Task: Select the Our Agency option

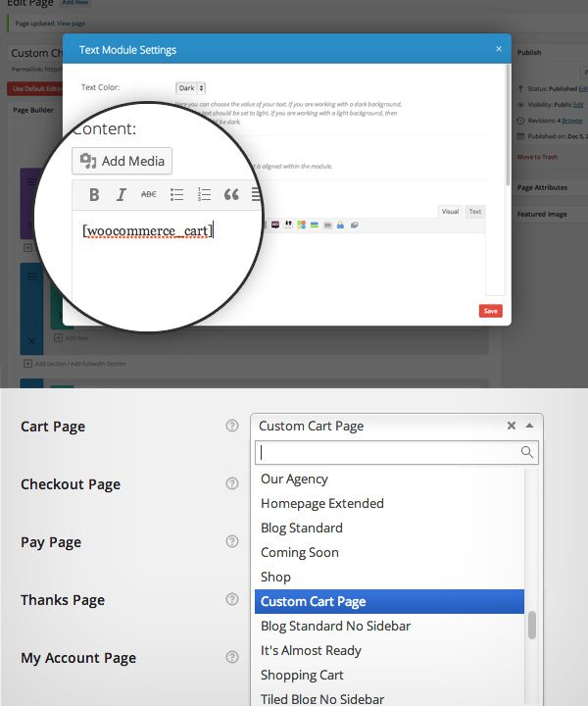Action: [389, 479]
